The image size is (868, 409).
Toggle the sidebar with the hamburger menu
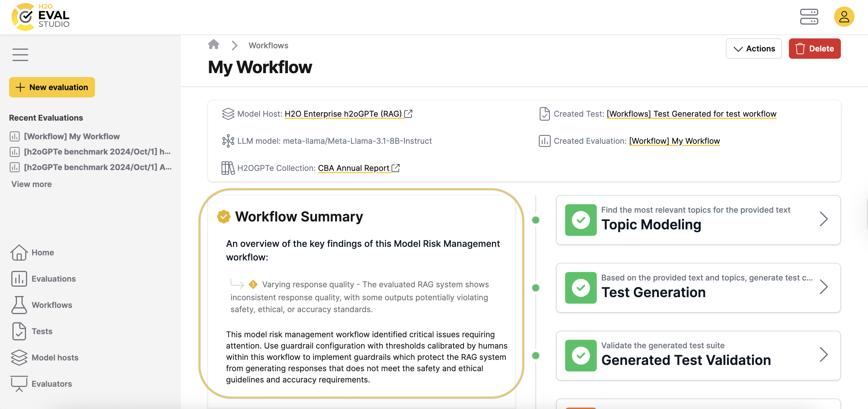[x=20, y=54]
